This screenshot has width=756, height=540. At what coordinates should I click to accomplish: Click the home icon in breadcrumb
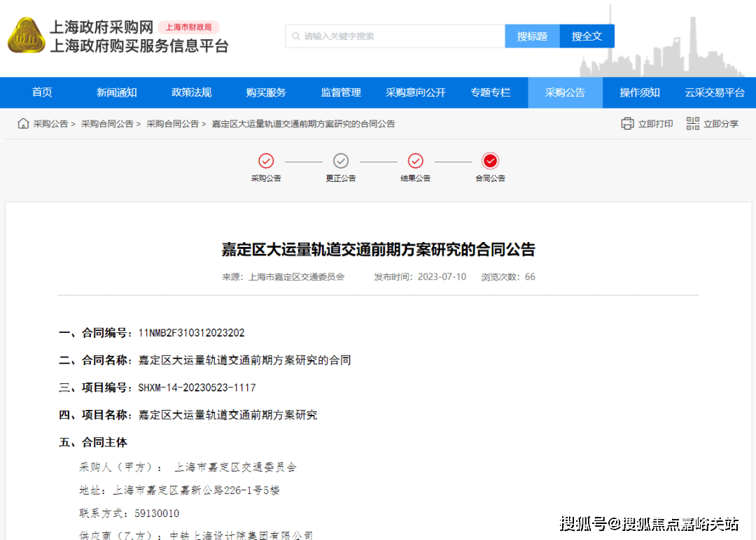pos(23,124)
